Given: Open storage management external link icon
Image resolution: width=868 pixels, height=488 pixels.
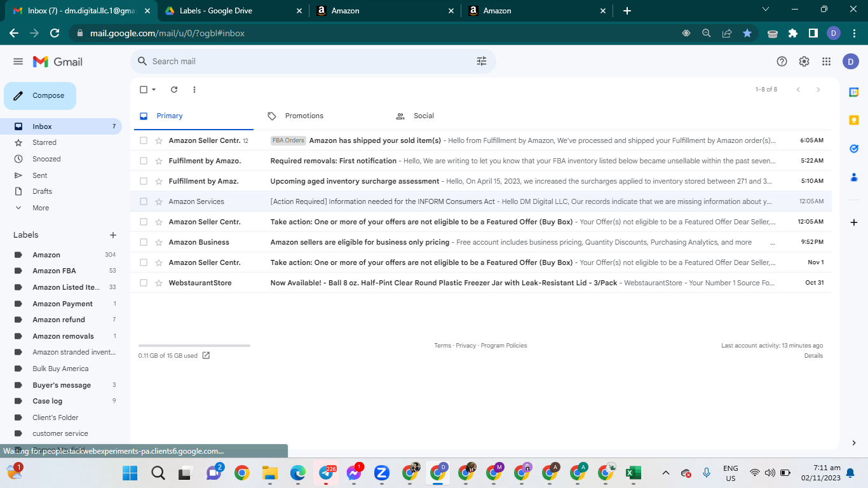Looking at the screenshot, I should [206, 355].
